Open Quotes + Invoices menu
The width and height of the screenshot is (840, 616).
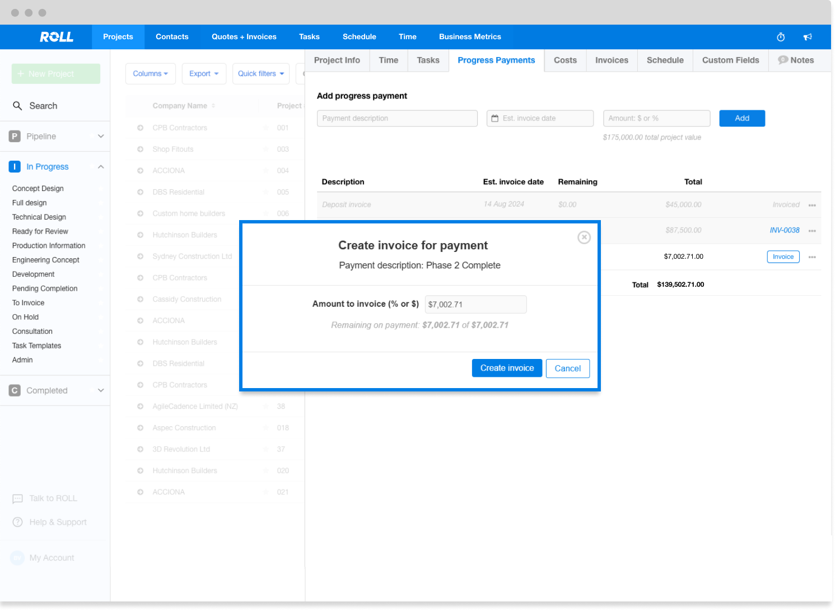[x=244, y=37]
